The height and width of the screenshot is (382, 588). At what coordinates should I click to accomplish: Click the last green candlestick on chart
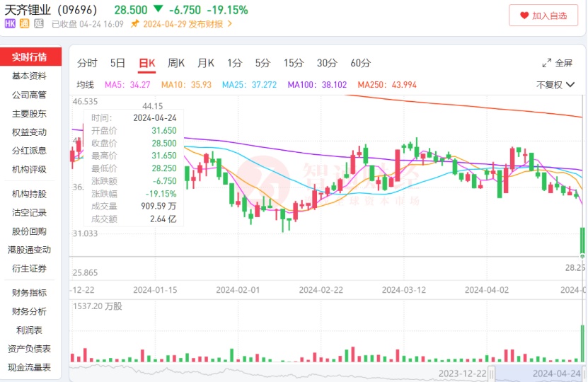pos(582,241)
